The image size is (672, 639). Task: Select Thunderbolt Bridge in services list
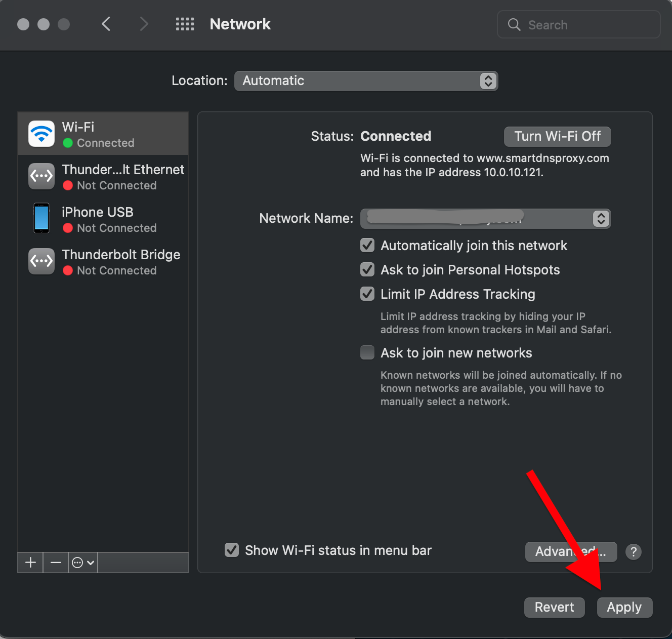click(103, 261)
